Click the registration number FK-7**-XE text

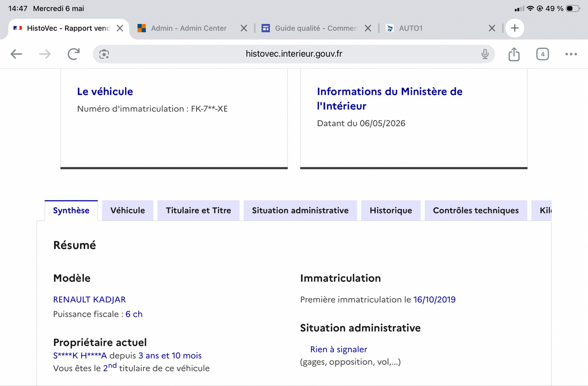pyautogui.click(x=209, y=109)
